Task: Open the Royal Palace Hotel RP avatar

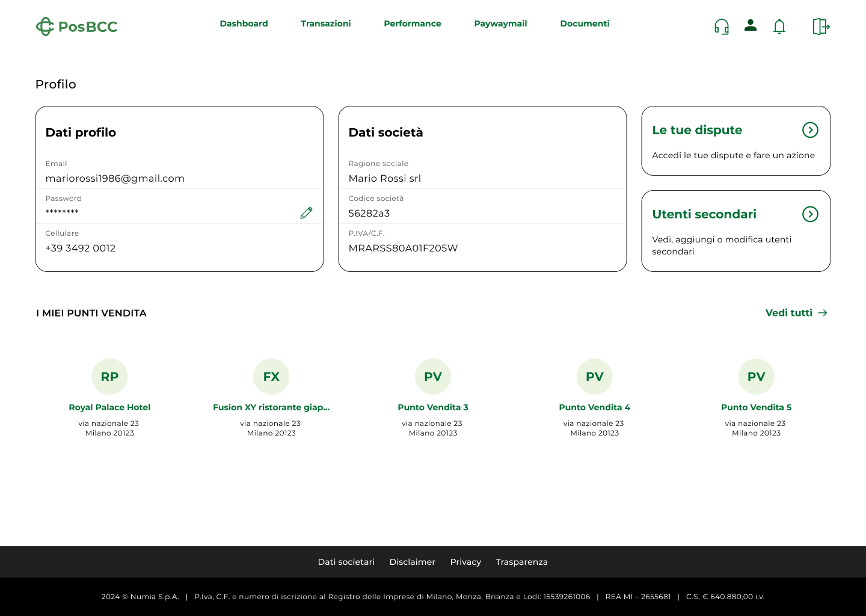Action: (x=109, y=377)
